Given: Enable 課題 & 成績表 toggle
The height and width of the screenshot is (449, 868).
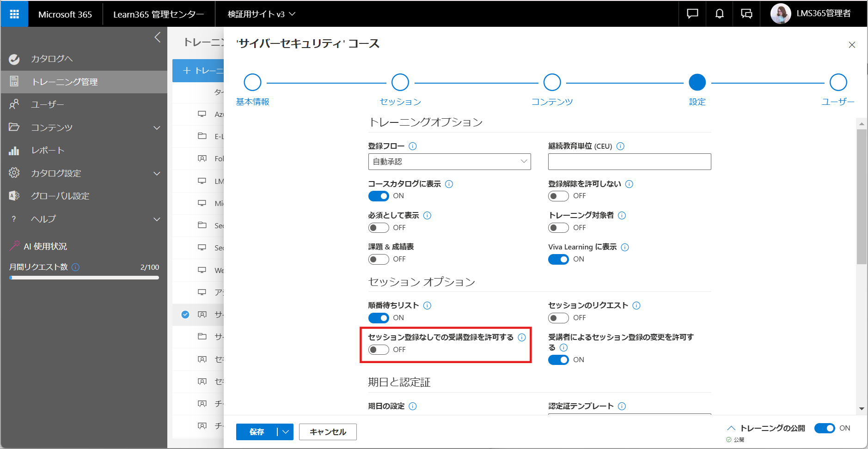Looking at the screenshot, I should point(379,260).
